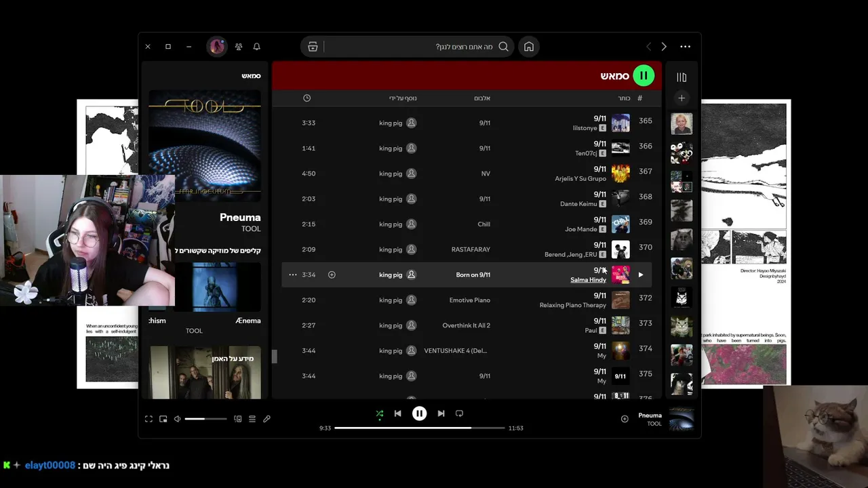Click the track list scrollbar thumb
Viewport: 868px width, 488px height.
[x=275, y=357]
